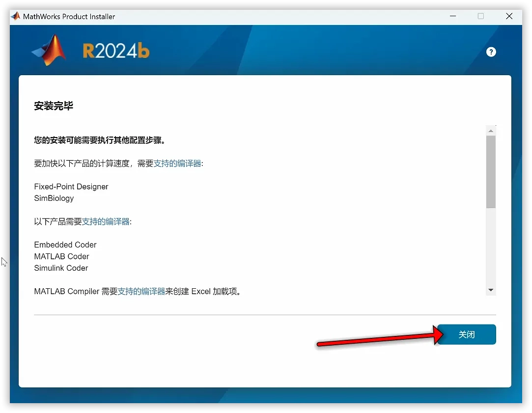Click the MathWorks icon in the title bar

pyautogui.click(x=16, y=16)
